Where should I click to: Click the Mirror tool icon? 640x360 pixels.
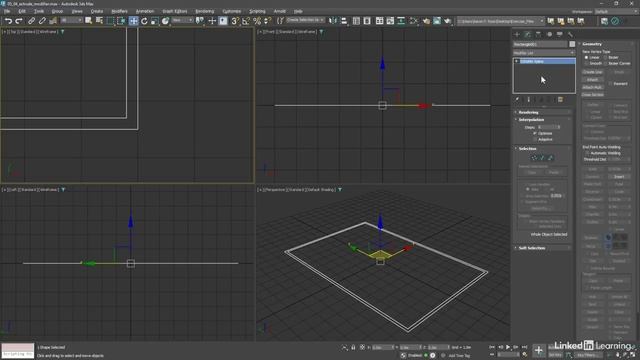tap(333, 21)
